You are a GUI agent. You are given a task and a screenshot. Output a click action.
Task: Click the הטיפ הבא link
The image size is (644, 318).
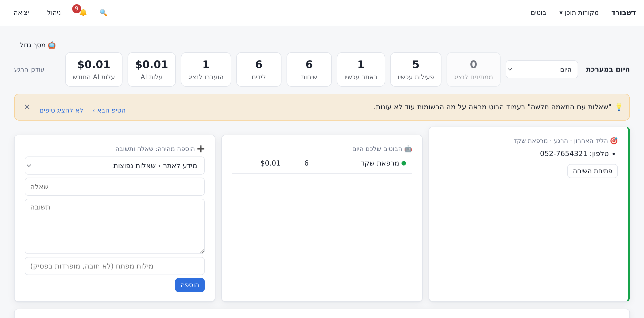(x=109, y=111)
